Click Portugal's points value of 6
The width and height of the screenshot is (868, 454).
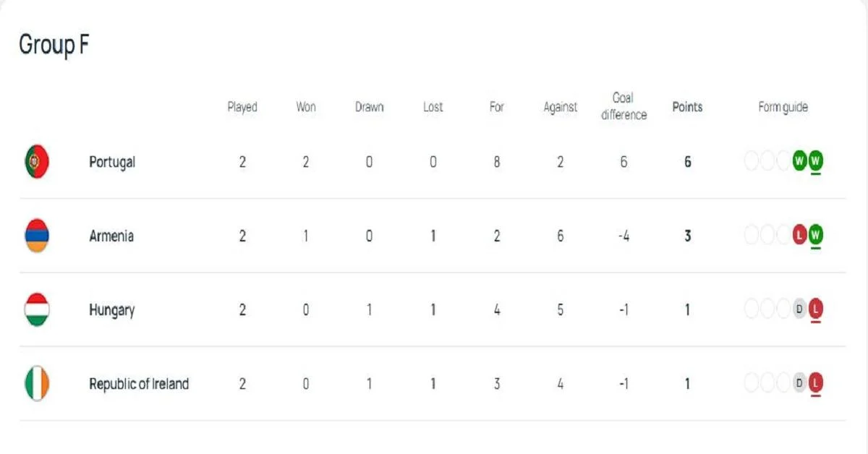point(687,162)
